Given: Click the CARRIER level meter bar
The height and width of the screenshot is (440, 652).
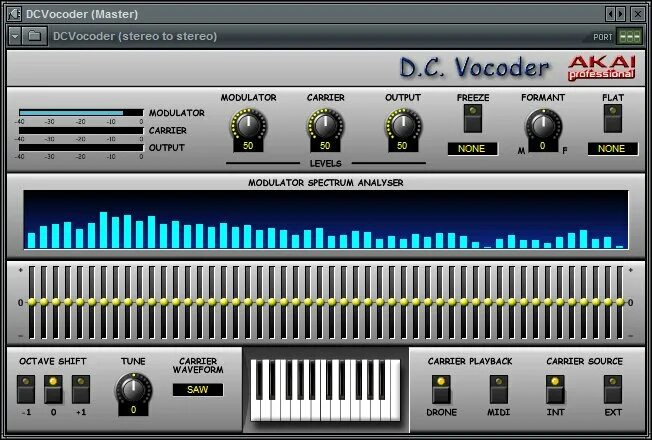Looking at the screenshot, I should pos(81,130).
